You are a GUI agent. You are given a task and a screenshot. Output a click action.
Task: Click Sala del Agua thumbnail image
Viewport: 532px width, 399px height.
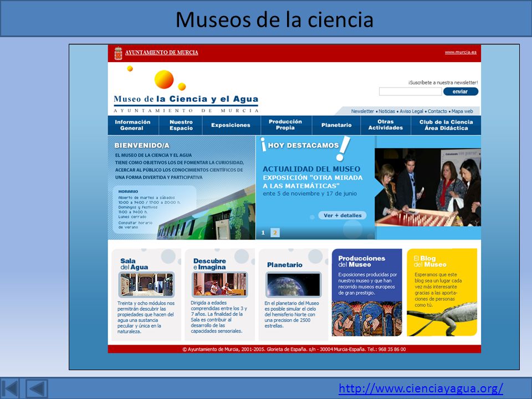146,285
